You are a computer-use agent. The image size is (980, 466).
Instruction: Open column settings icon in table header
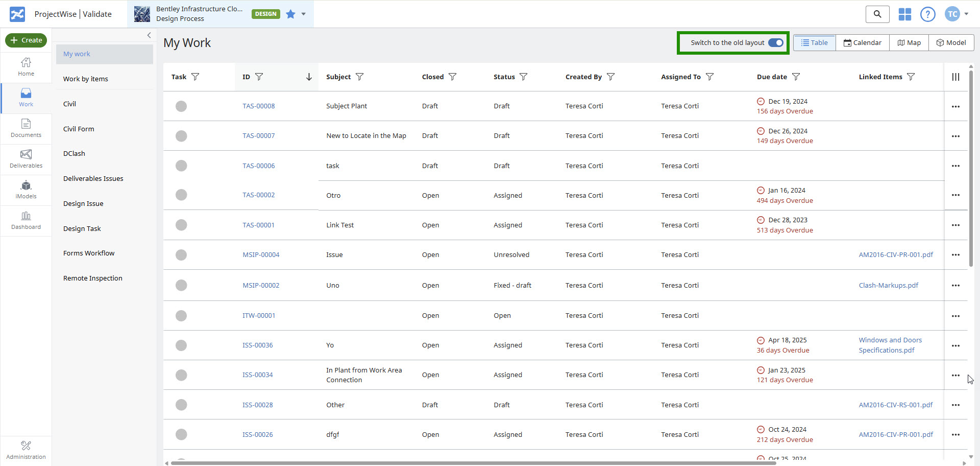click(x=955, y=77)
